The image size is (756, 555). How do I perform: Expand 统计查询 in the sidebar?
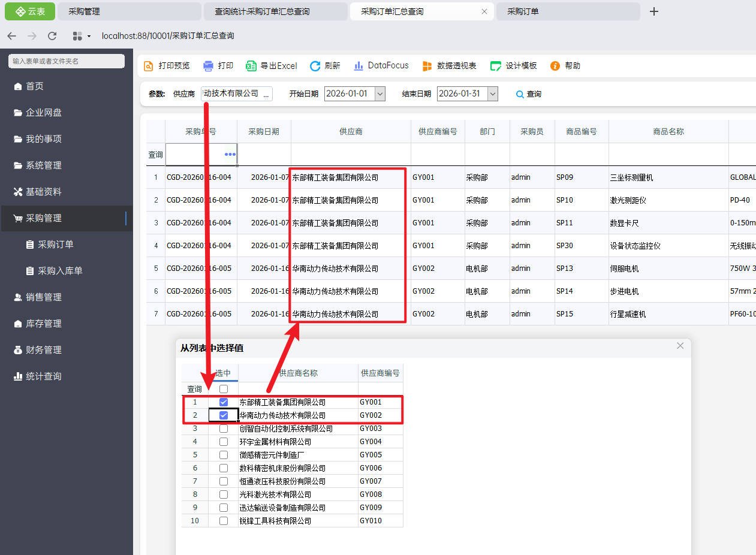click(67, 376)
